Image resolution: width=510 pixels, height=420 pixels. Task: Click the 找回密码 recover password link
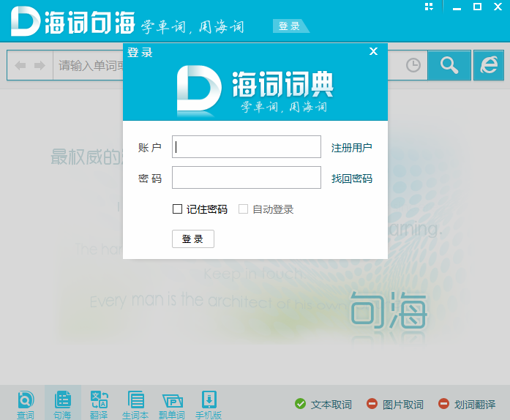(352, 179)
